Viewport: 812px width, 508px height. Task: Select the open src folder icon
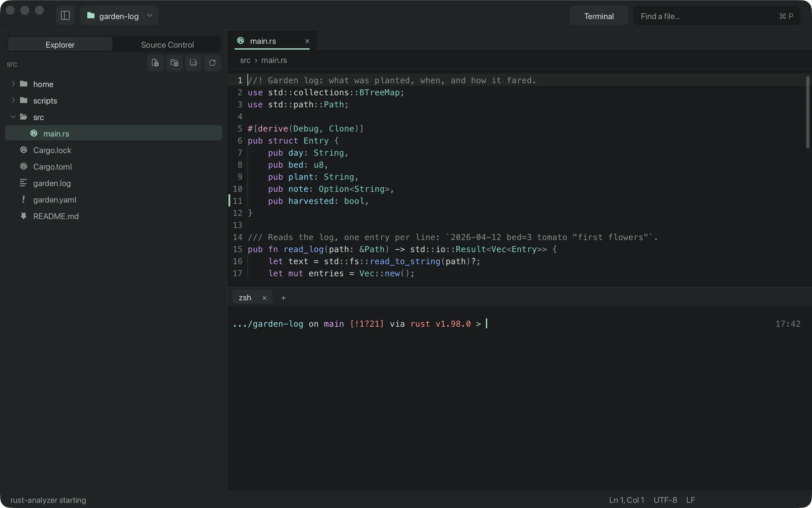[x=24, y=117]
